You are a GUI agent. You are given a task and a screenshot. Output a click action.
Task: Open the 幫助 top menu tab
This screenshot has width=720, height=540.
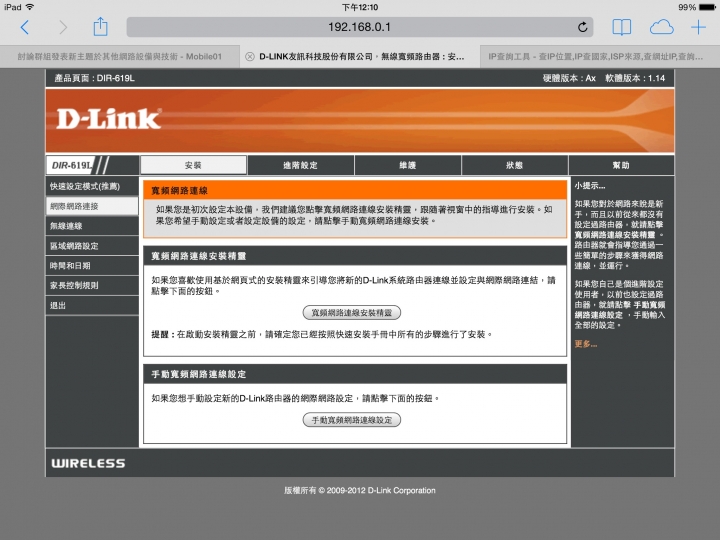(621, 165)
